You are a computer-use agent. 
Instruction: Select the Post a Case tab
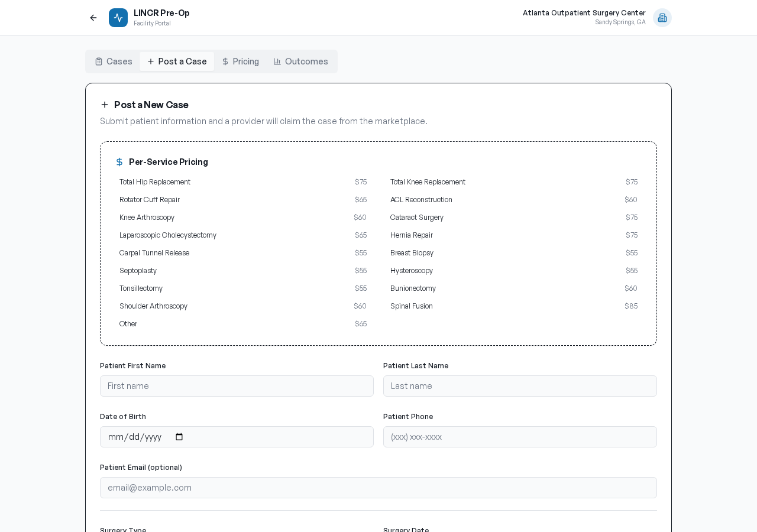[x=177, y=61]
